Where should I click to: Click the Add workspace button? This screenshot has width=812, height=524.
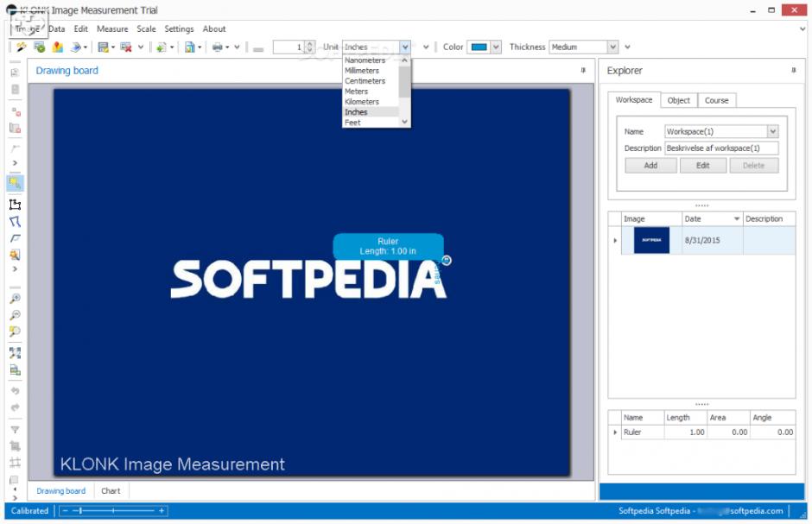pyautogui.click(x=650, y=165)
